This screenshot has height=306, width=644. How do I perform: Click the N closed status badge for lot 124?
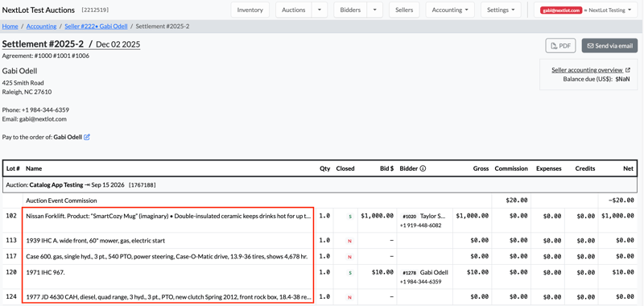coord(350,297)
